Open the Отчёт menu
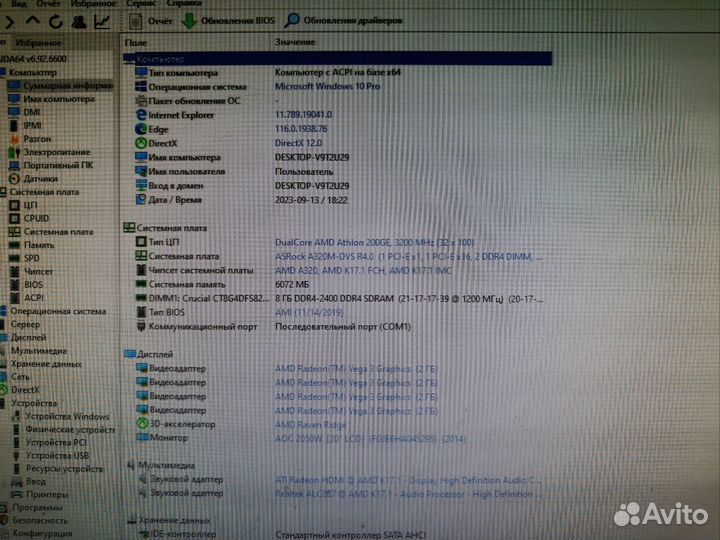This screenshot has width=720, height=540. [48, 4]
